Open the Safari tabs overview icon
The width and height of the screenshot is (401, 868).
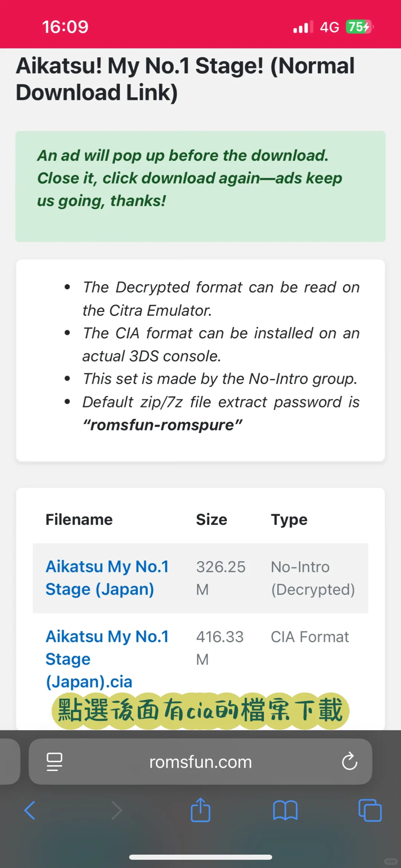(370, 810)
